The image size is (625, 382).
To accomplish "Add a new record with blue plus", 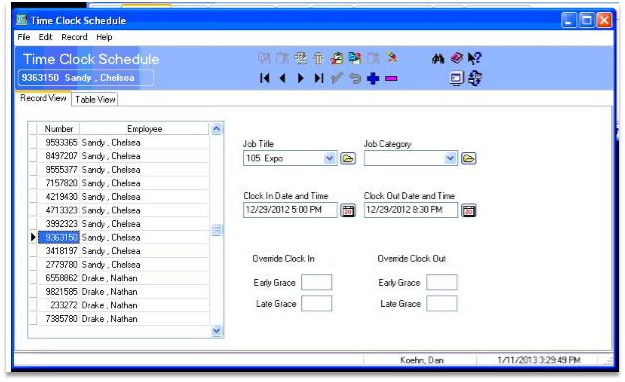I will [x=373, y=78].
